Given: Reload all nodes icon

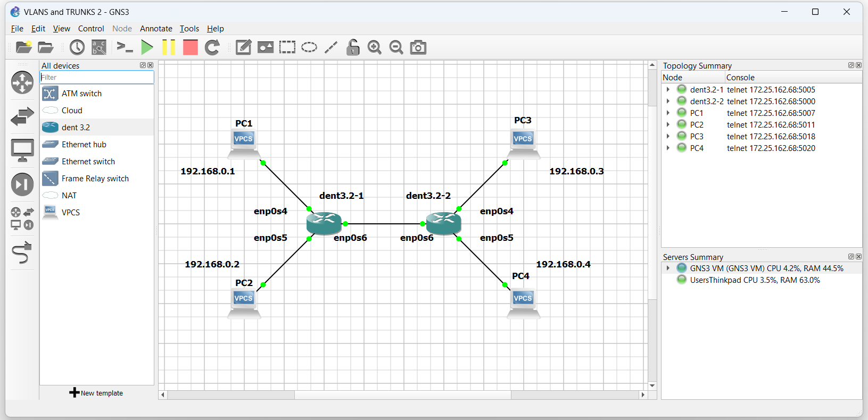Looking at the screenshot, I should [x=212, y=47].
